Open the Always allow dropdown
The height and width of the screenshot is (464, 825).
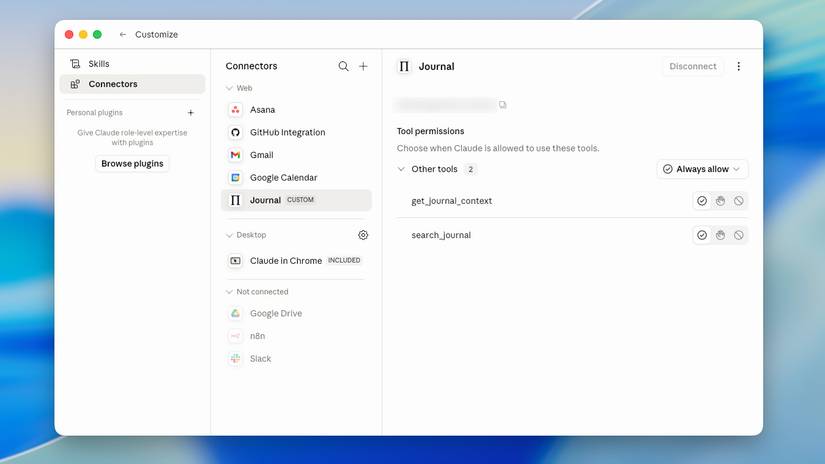tap(702, 169)
